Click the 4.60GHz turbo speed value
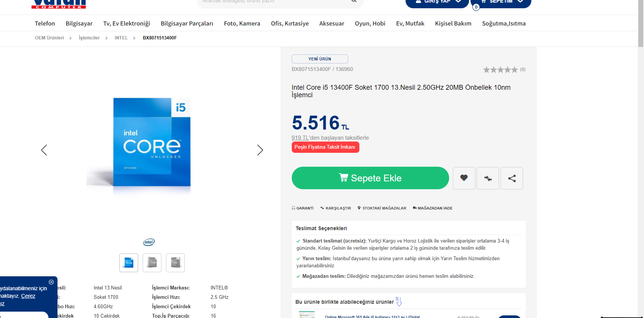644x318 pixels. tap(103, 306)
